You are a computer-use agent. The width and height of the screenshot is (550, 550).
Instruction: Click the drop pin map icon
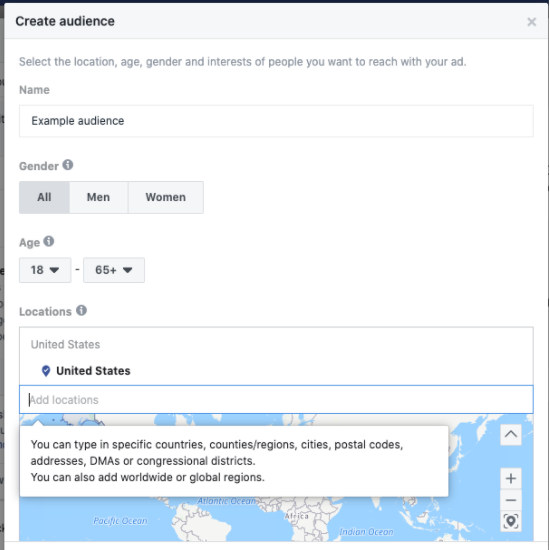click(x=511, y=521)
